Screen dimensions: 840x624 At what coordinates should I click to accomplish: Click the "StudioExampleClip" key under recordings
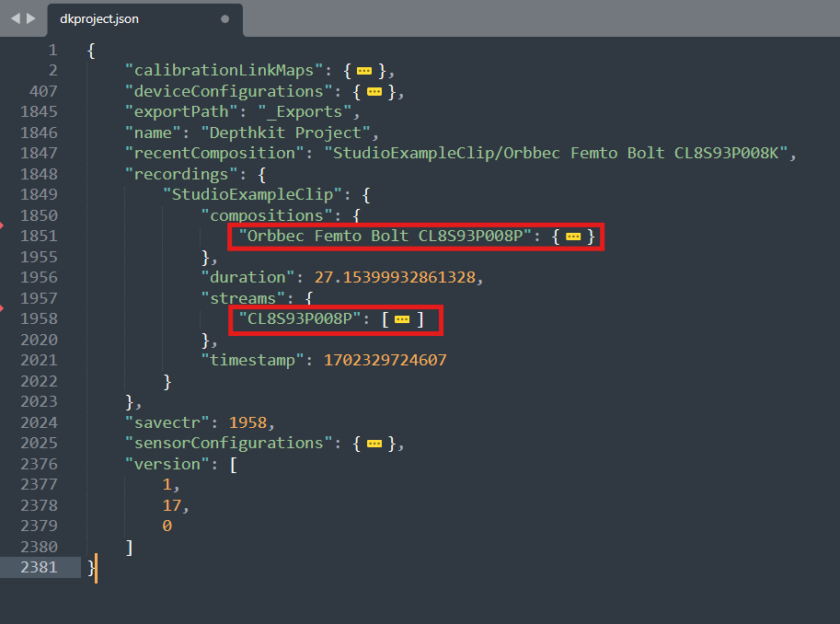[250, 195]
